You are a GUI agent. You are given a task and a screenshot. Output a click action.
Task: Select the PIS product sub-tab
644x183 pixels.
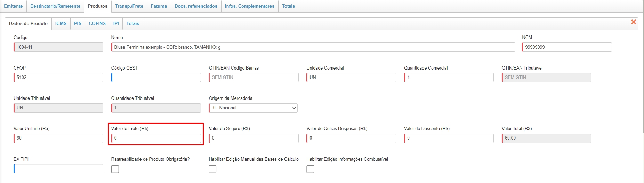[x=78, y=24]
